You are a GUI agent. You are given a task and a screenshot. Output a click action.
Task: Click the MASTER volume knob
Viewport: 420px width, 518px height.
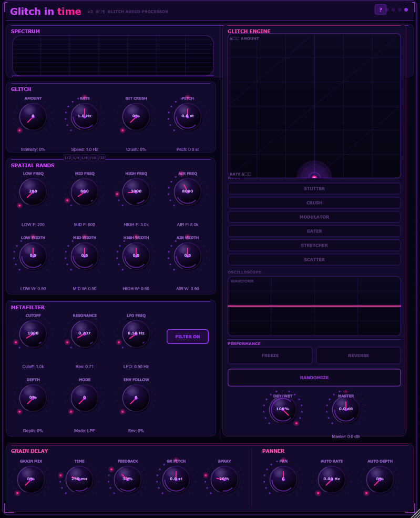[346, 409]
